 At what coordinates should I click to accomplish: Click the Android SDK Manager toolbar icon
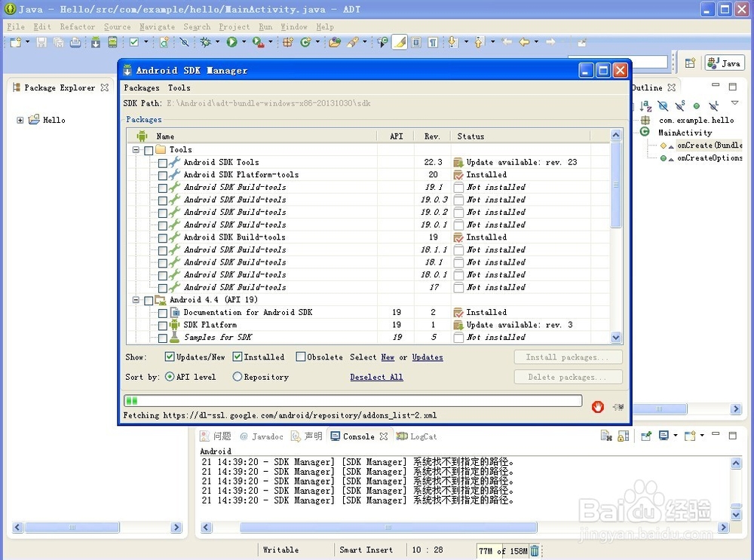(96, 42)
